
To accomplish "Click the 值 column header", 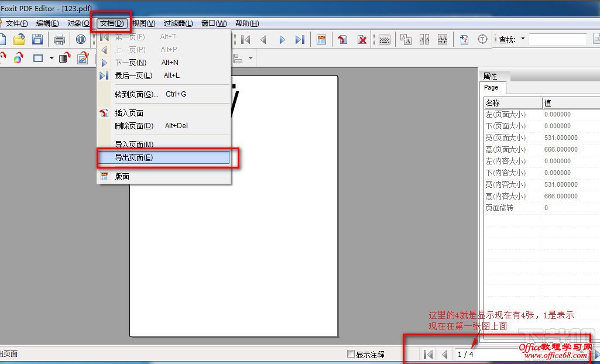I will pos(571,103).
